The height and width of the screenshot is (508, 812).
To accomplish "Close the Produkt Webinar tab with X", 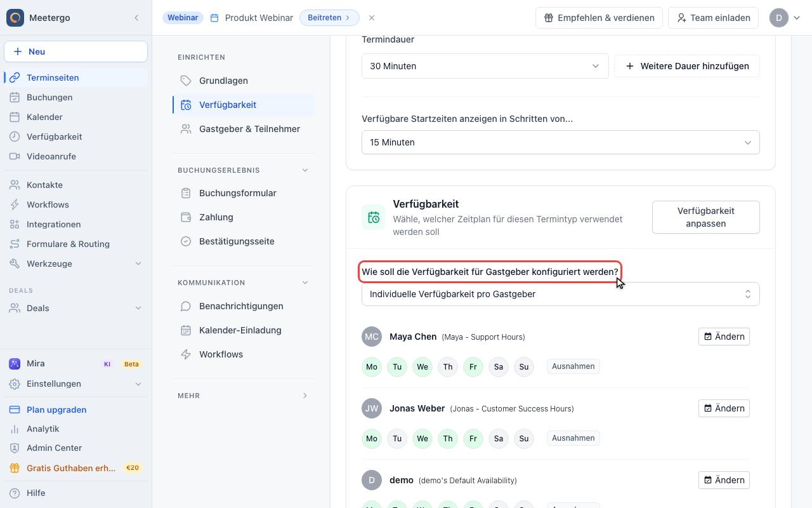I will (x=372, y=18).
